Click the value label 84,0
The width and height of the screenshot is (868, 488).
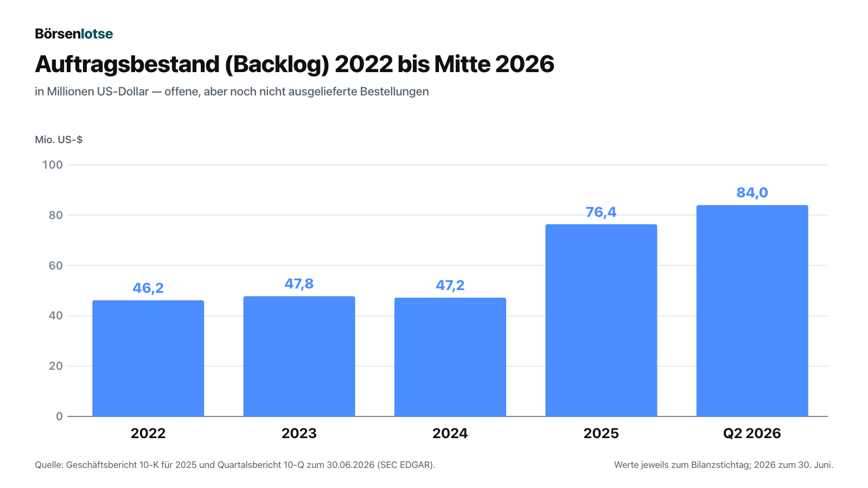(752, 192)
